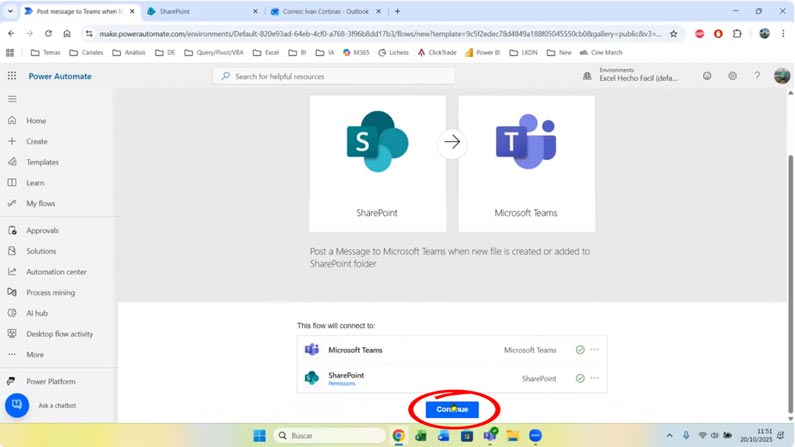Viewport: 795px width, 447px height.
Task: Open File Explorer from the taskbar
Action: pos(513,435)
